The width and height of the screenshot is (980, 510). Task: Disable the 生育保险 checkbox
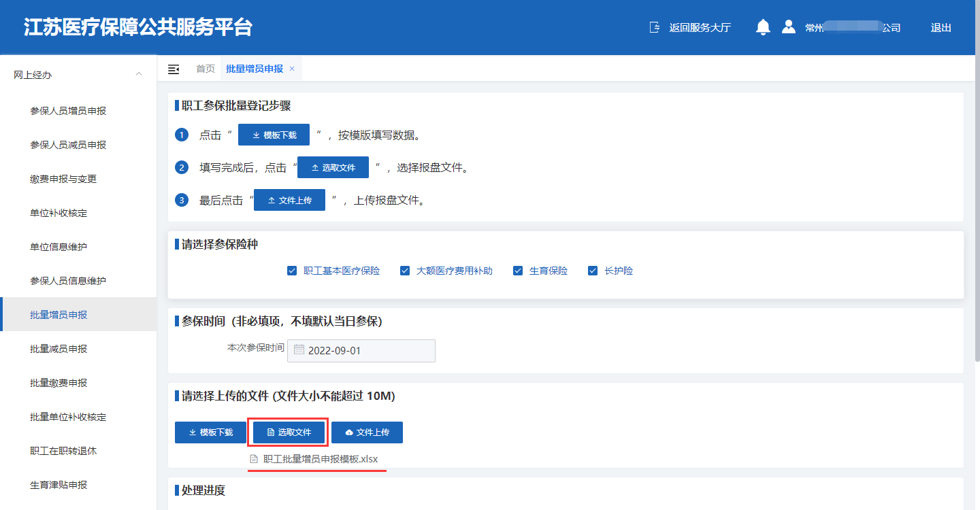click(518, 271)
